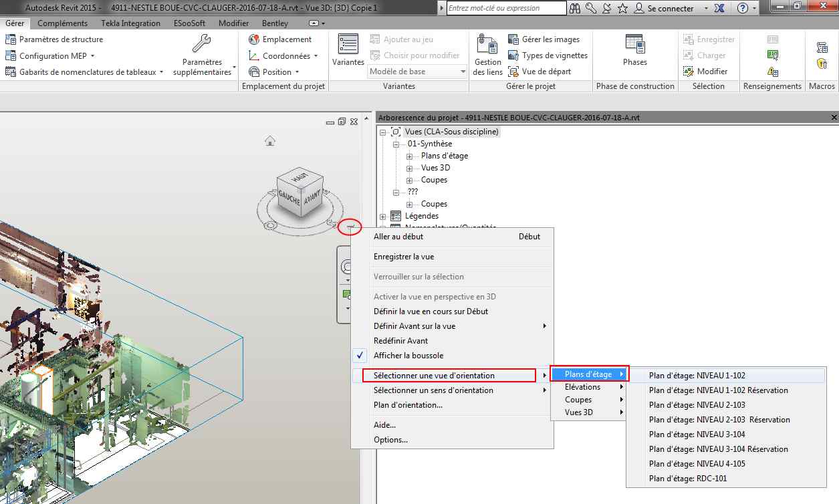Click the selected-elements ID icon in Renseignements
The image size is (839, 504).
[772, 55]
